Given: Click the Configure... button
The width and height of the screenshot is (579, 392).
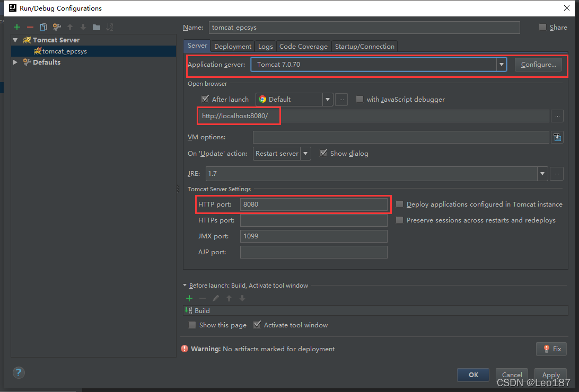Looking at the screenshot, I should (x=538, y=65).
